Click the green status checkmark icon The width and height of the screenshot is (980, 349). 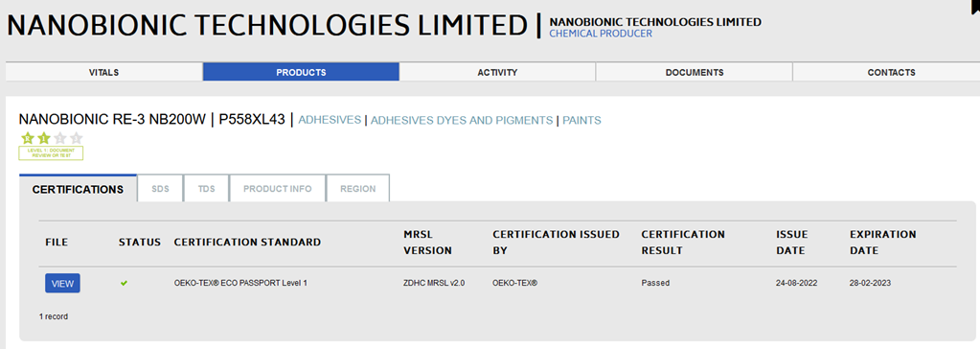pyautogui.click(x=124, y=284)
